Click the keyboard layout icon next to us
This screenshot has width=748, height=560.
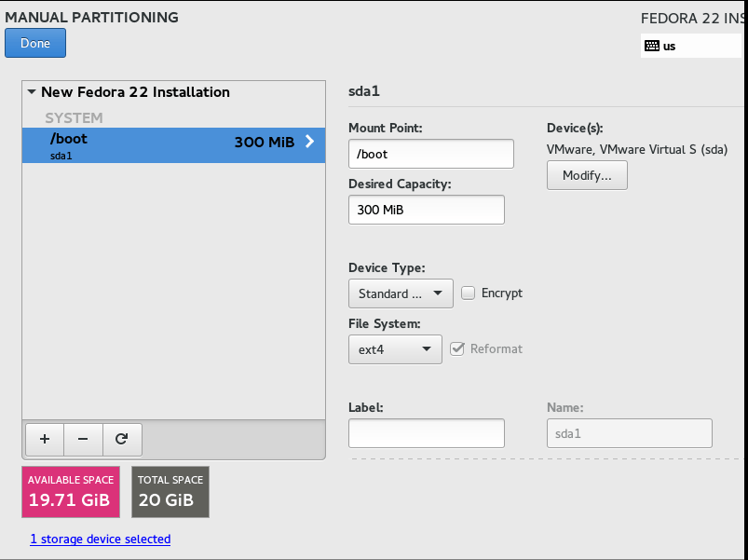tap(652, 47)
